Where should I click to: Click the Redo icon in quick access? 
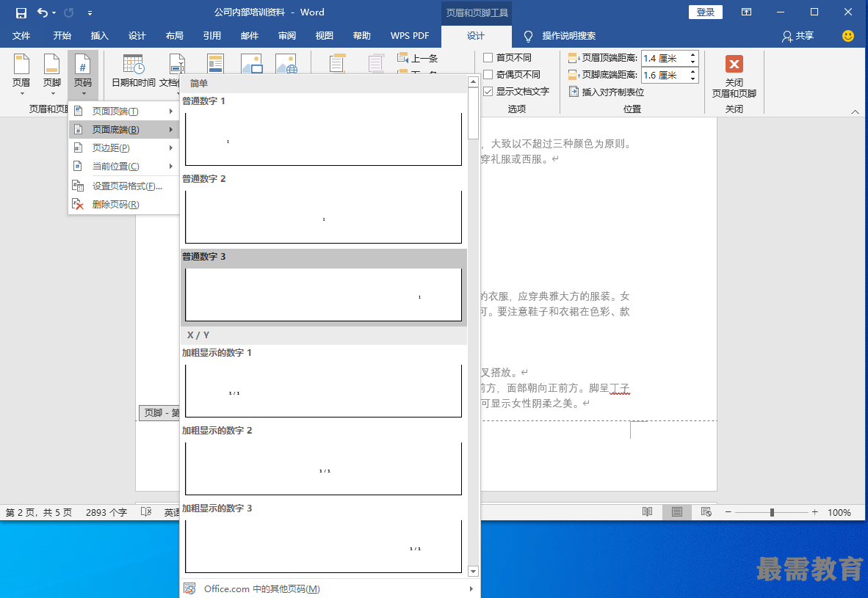[x=68, y=12]
